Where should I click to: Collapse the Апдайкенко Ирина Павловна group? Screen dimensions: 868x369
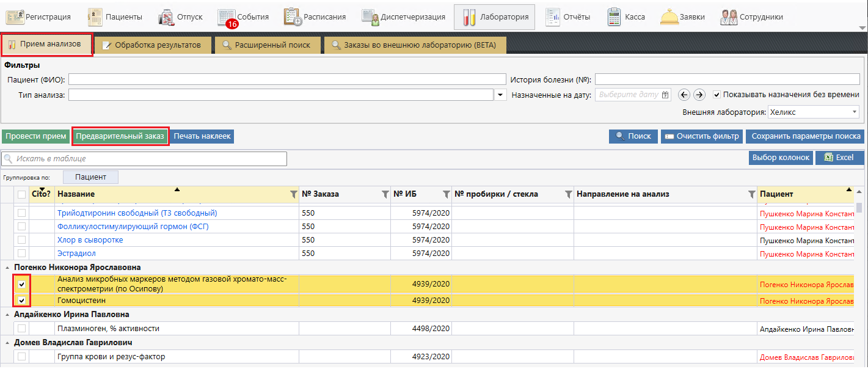(8, 315)
